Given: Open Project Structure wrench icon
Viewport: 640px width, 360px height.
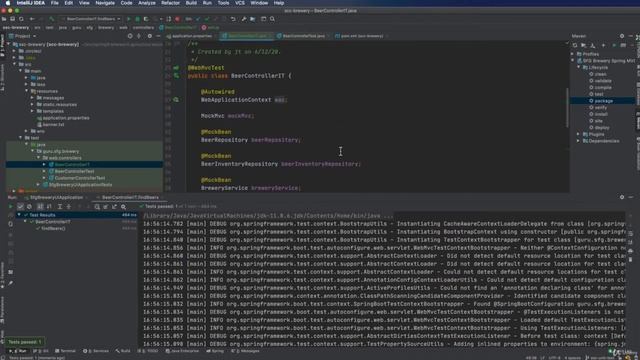Looking at the screenshot, I should click(x=244, y=19).
